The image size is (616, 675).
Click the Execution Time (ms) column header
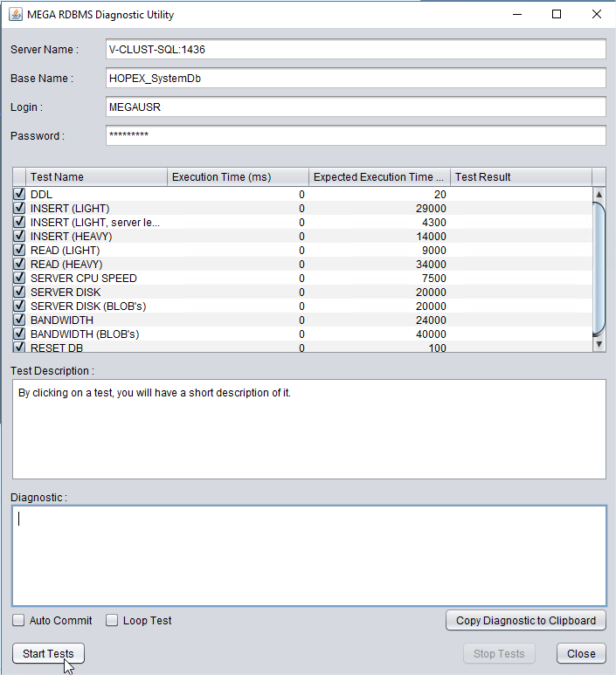pyautogui.click(x=238, y=177)
